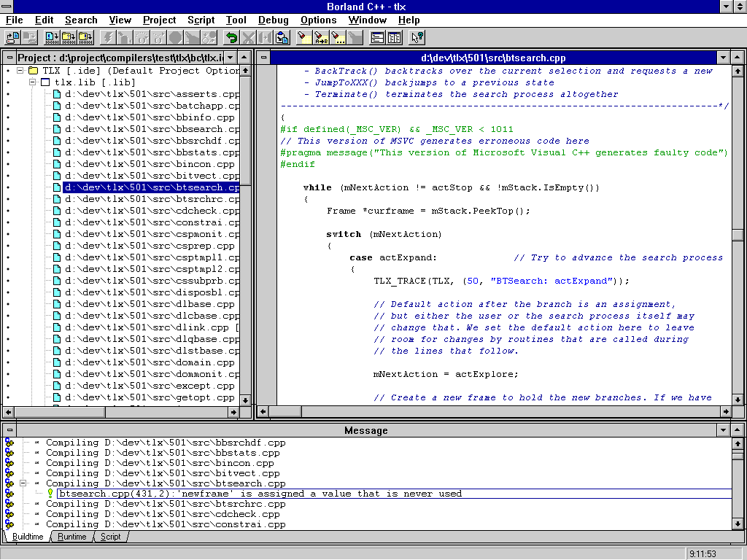This screenshot has height=560, width=747.
Task: Click the file icon beside btsearch.cpp
Action: coord(57,187)
